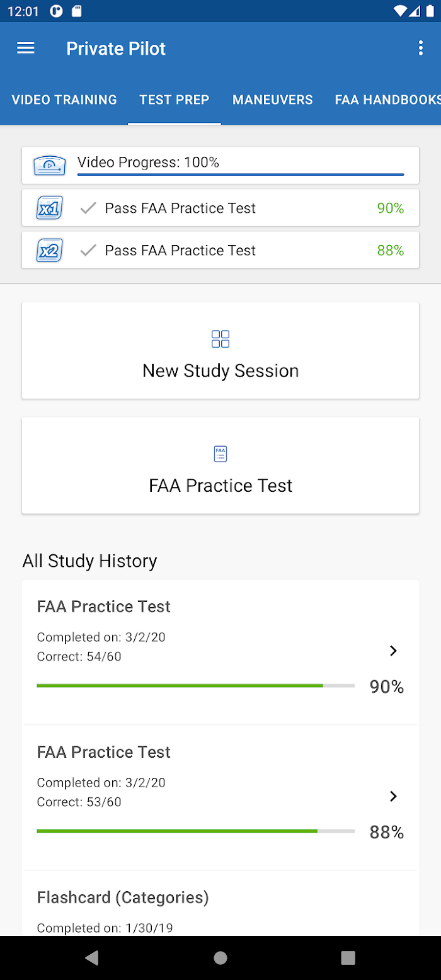Tap the video progress player icon
This screenshot has height=980, width=441.
click(x=50, y=166)
